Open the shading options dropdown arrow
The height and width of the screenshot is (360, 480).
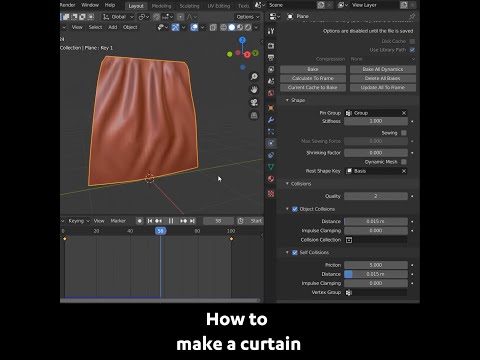point(256,27)
